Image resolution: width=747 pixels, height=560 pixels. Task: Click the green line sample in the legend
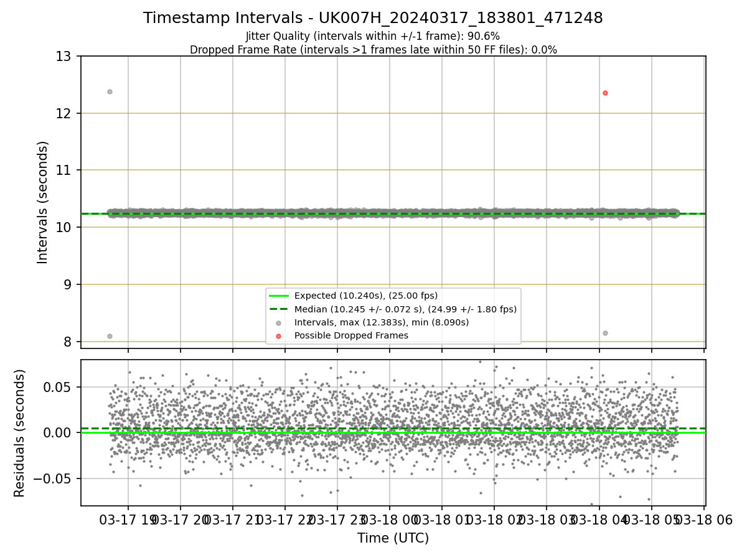[280, 296]
